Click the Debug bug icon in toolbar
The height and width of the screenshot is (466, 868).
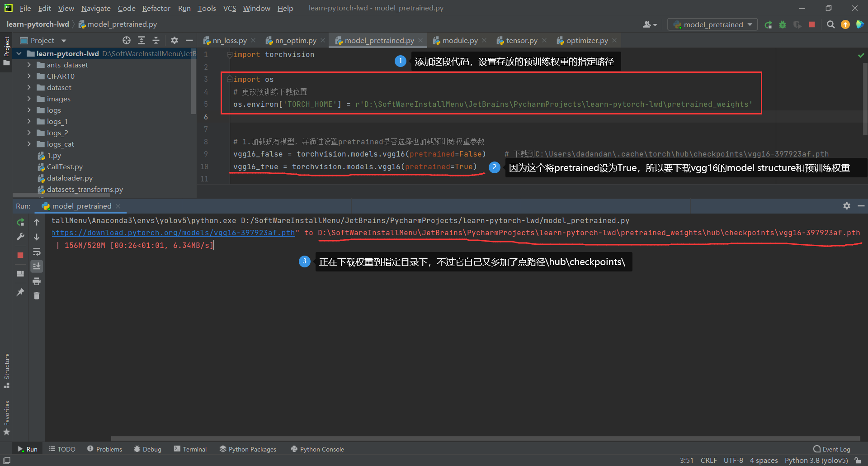(x=783, y=25)
